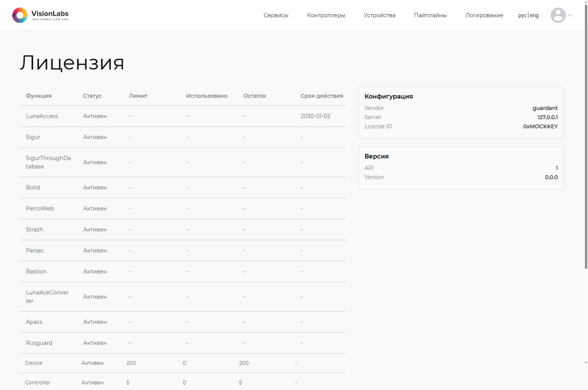The image size is (588, 390).
Task: Select the Rusguard function cell
Action: tap(39, 343)
